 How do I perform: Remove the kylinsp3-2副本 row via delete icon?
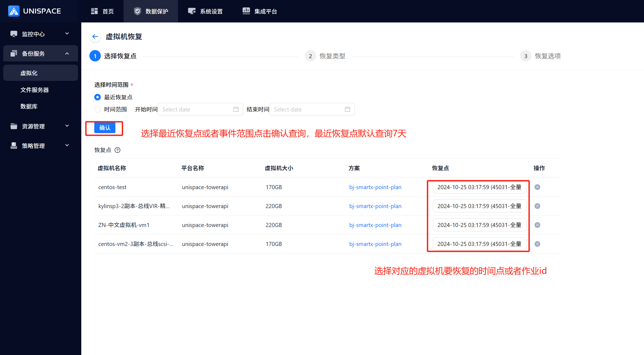click(537, 206)
